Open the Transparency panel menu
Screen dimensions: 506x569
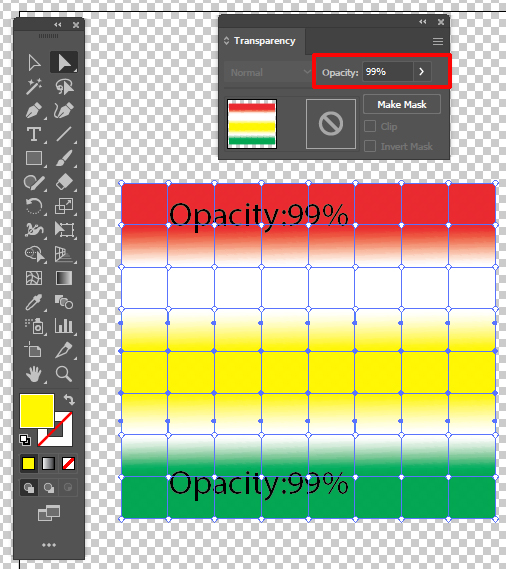click(x=438, y=41)
